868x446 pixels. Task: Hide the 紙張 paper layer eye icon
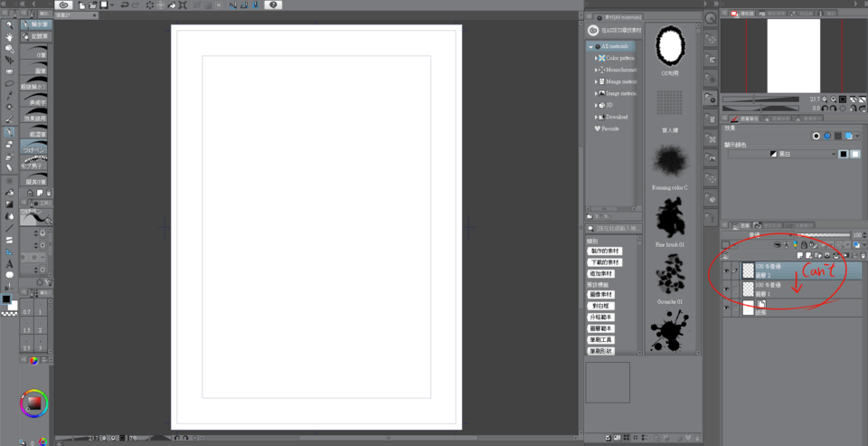726,308
